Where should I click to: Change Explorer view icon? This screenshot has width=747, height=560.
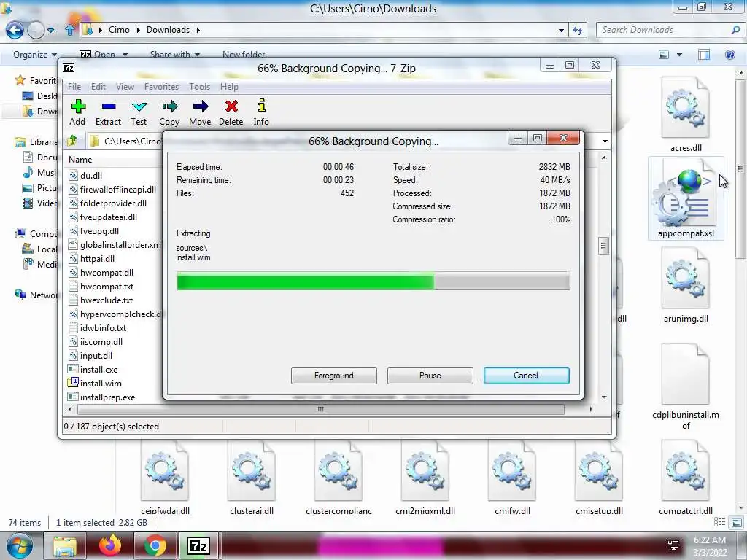(x=664, y=54)
